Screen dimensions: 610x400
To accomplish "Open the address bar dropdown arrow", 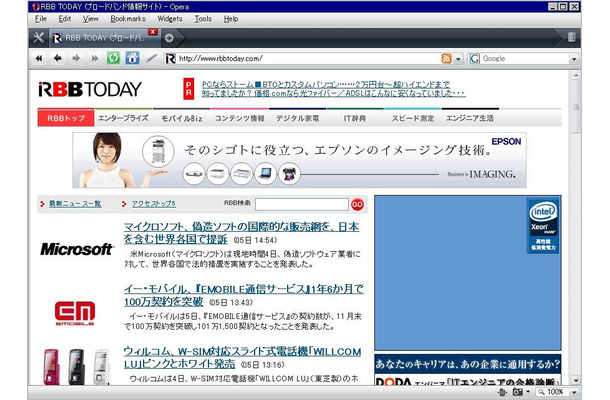I will (x=458, y=59).
